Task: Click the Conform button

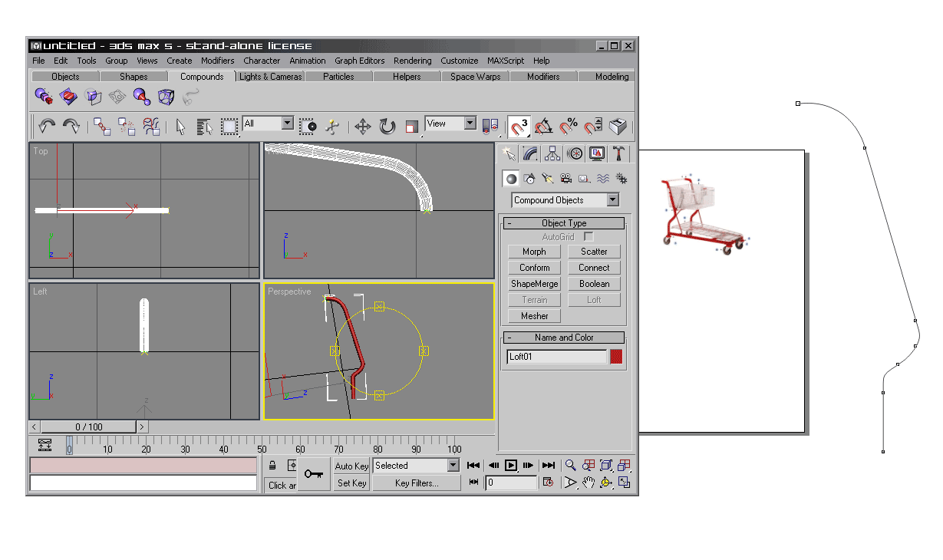Action: coord(535,268)
